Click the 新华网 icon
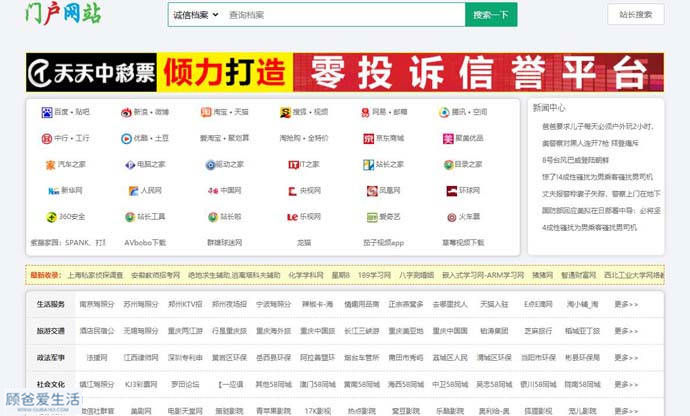The height and width of the screenshot is (416, 690). tap(54, 191)
